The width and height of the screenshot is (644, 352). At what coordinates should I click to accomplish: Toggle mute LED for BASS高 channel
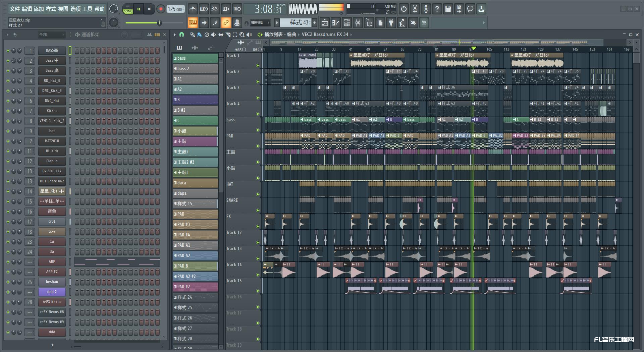point(8,51)
